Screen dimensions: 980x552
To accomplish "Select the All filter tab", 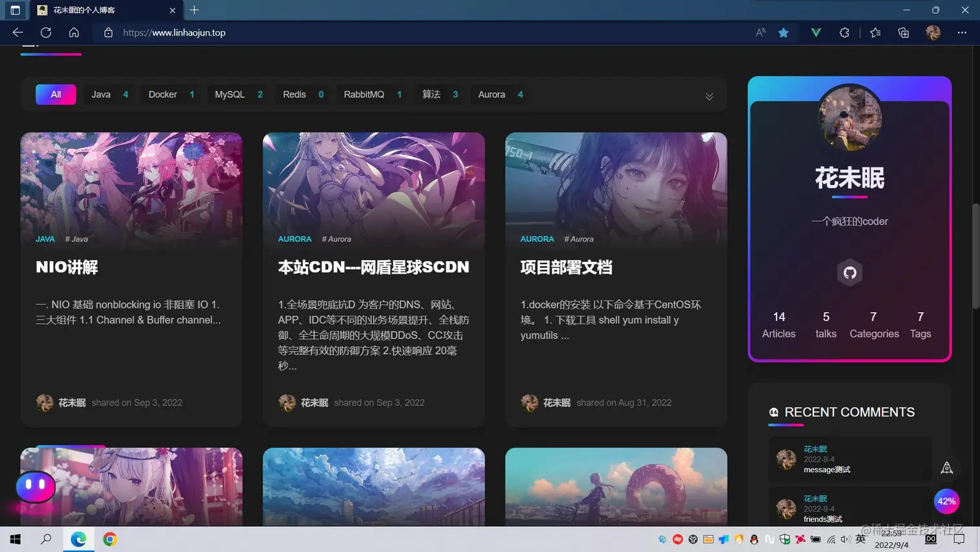I will 56,94.
